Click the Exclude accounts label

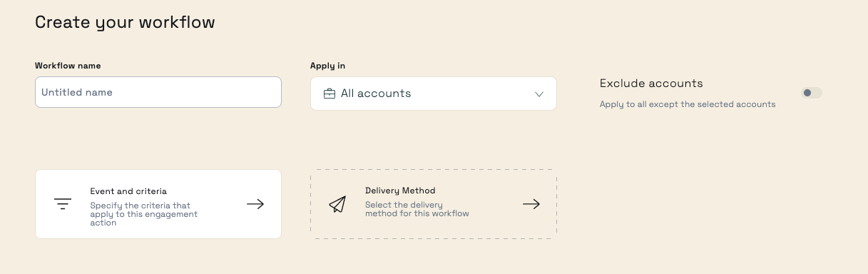[651, 83]
